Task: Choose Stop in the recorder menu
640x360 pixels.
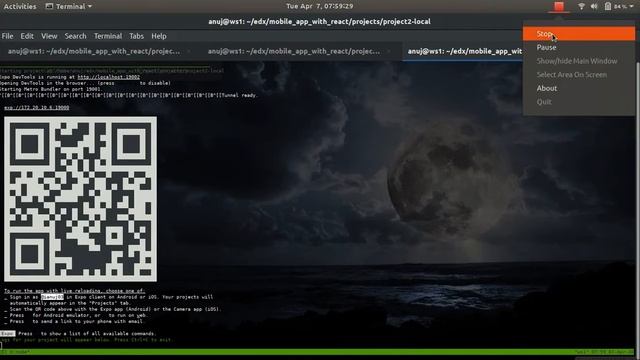Action: pyautogui.click(x=579, y=34)
